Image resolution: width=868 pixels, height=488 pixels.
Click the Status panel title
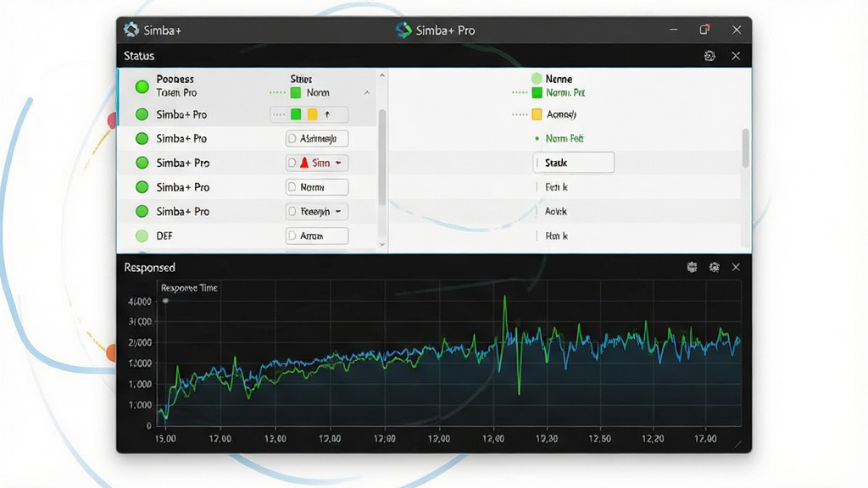tap(139, 56)
